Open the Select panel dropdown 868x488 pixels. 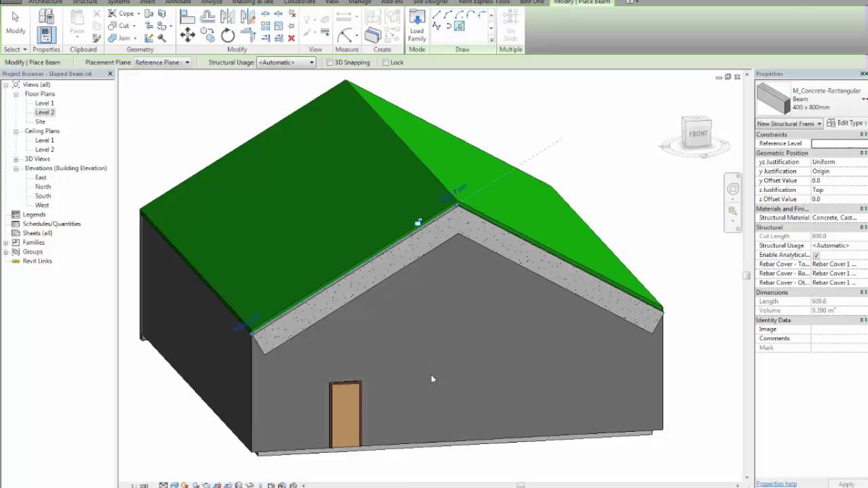(15, 49)
